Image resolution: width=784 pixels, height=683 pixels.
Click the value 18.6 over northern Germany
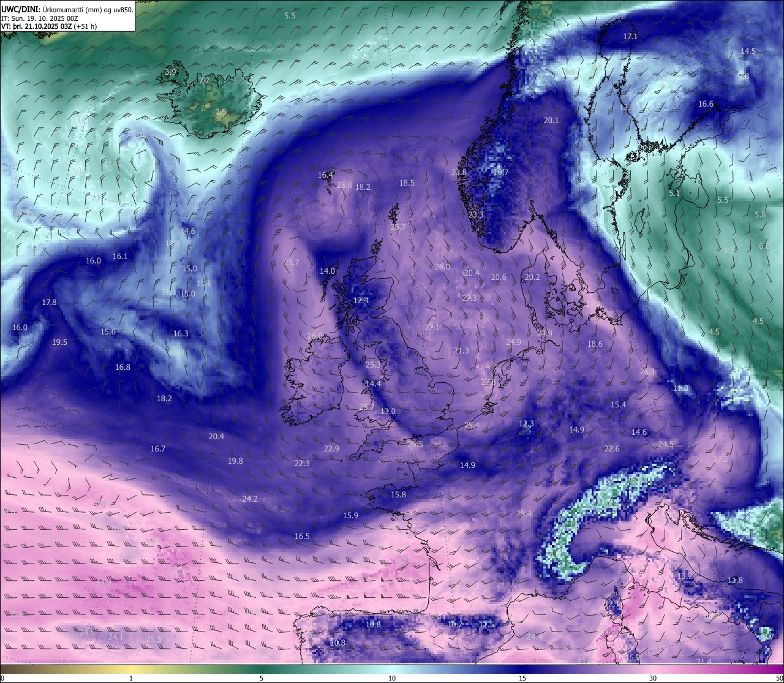pyautogui.click(x=595, y=344)
